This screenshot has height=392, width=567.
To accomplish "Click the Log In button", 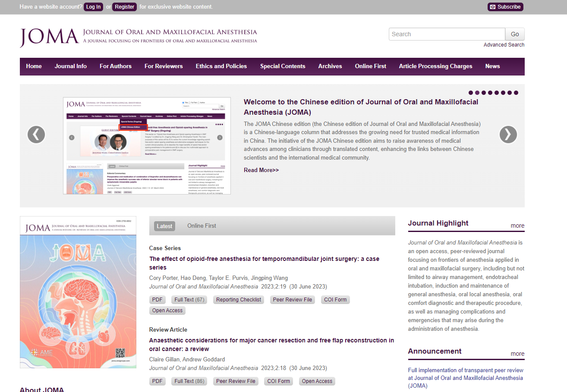I will [93, 7].
